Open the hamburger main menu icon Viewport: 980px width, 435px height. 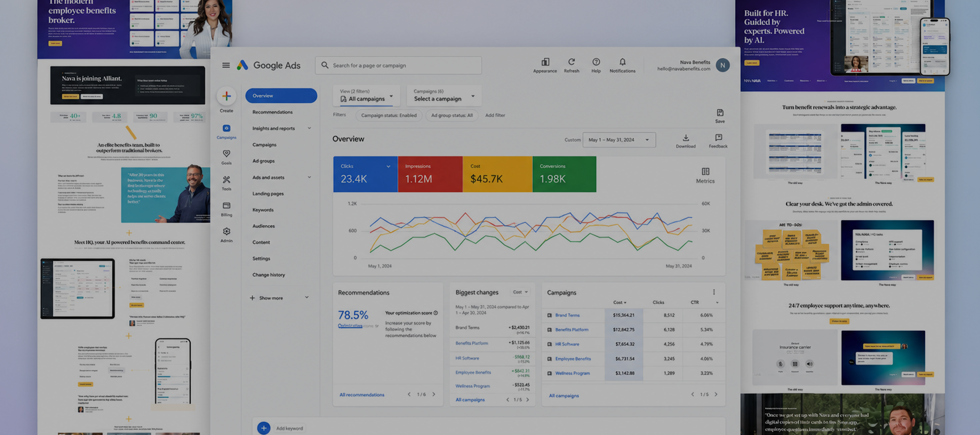click(x=226, y=65)
